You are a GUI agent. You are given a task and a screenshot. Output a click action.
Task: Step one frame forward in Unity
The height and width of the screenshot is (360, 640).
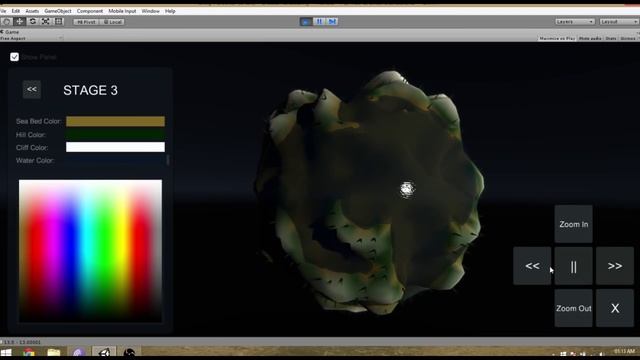tap(332, 22)
